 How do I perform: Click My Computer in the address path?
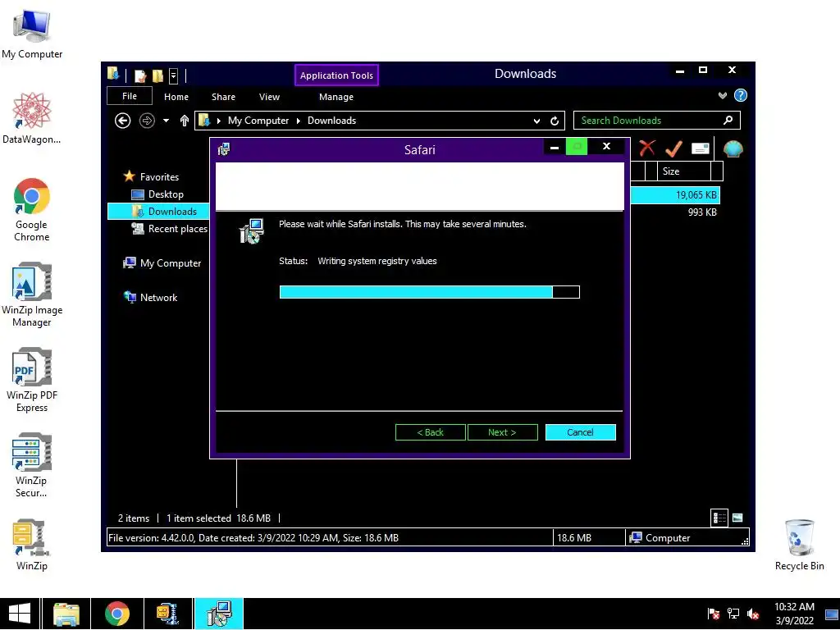(x=258, y=121)
